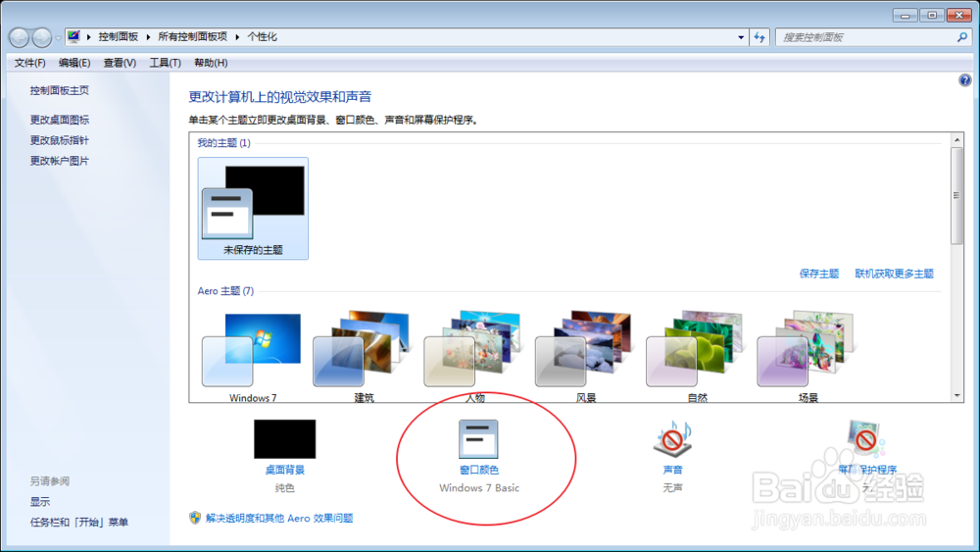
Task: Select the 未保存的主题 theme thumbnail
Action: coord(253,208)
